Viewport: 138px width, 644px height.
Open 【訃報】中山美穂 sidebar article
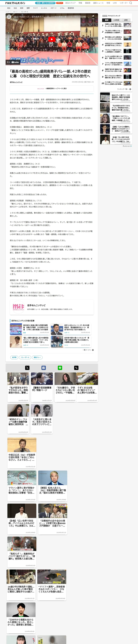coord(116,140)
